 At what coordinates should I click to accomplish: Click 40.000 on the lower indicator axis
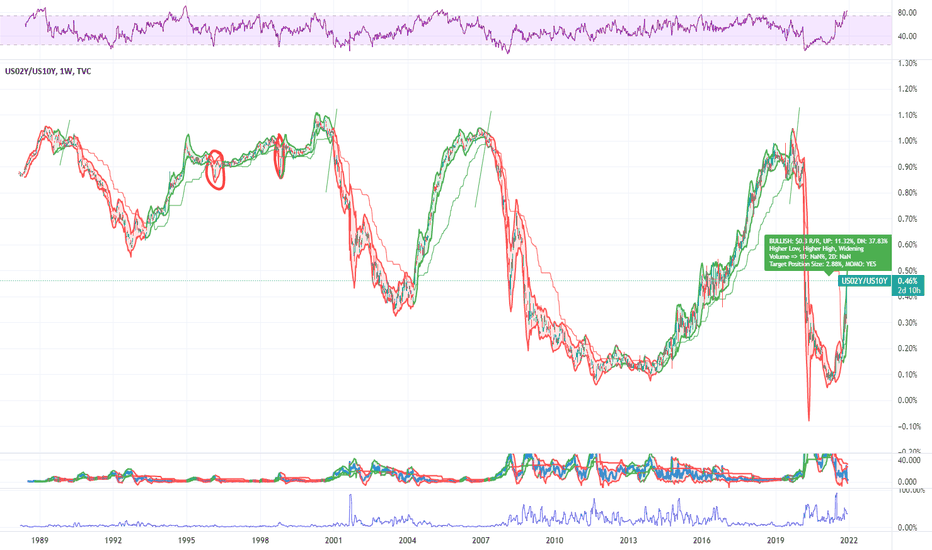[908, 460]
